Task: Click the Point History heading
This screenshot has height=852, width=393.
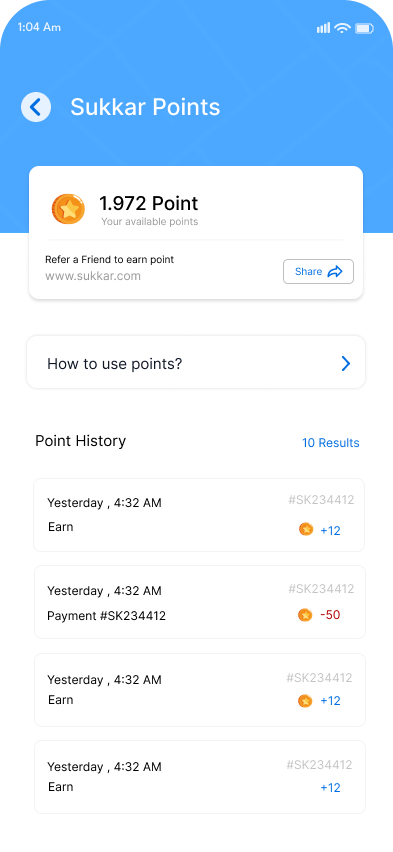Action: pos(80,441)
